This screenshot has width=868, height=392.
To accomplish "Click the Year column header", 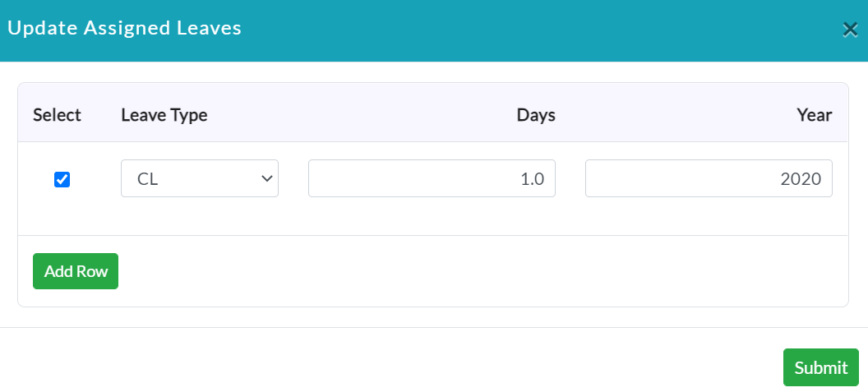I will 815,115.
